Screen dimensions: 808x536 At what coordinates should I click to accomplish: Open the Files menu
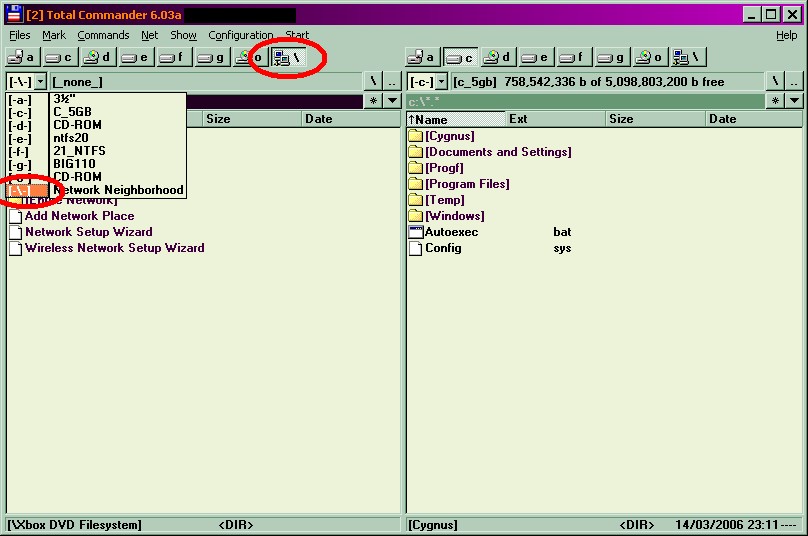(20, 35)
